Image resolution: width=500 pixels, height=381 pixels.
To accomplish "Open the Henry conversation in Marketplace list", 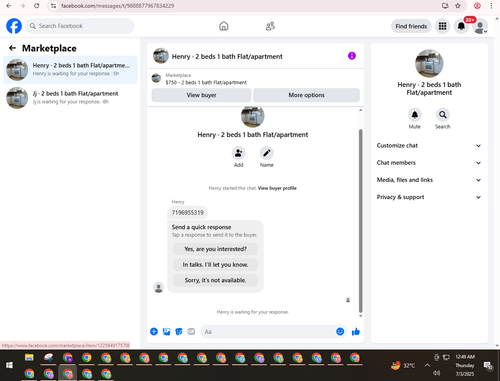I will click(70, 70).
